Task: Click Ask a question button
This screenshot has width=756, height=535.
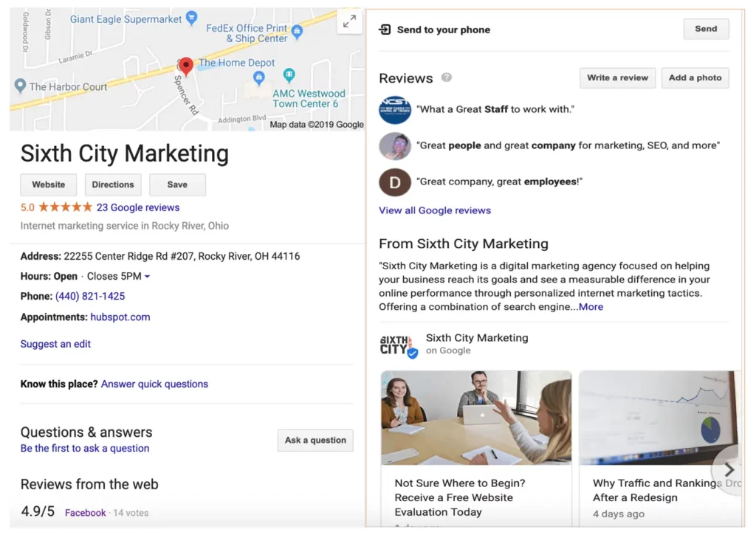Action: click(315, 440)
